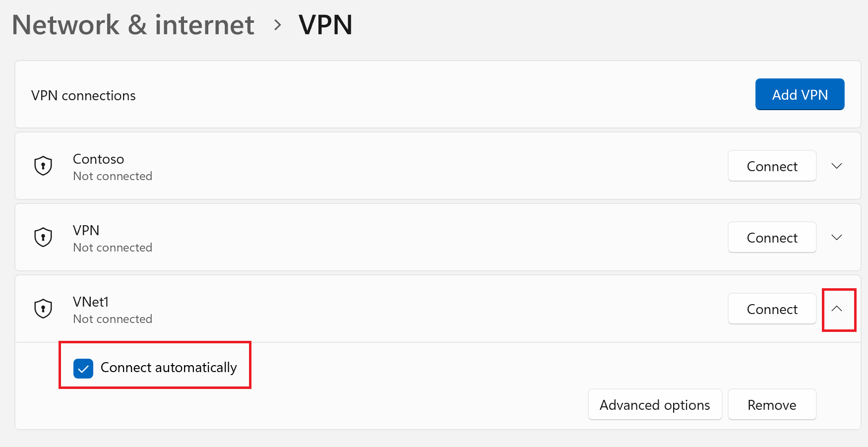Image resolution: width=868 pixels, height=447 pixels.
Task: Click the shield icon beside VPN entry
Action: click(x=43, y=237)
